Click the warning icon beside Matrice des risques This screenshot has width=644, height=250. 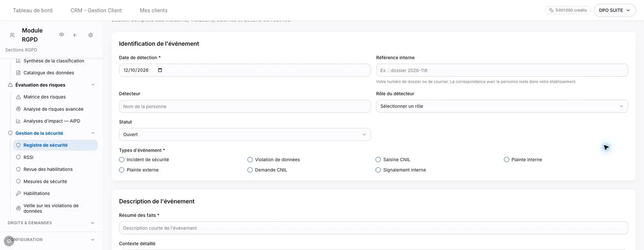18,97
